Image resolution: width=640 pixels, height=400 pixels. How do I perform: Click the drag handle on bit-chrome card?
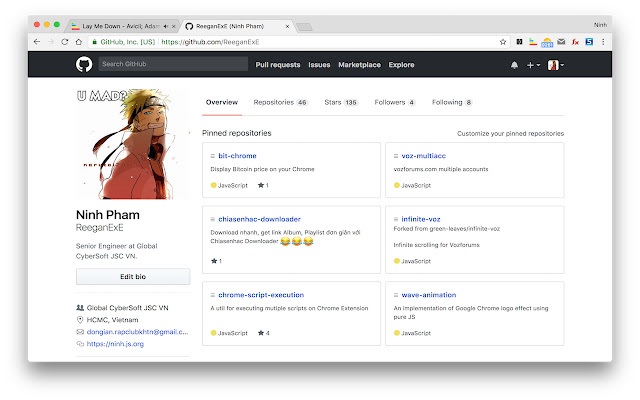(x=213, y=156)
